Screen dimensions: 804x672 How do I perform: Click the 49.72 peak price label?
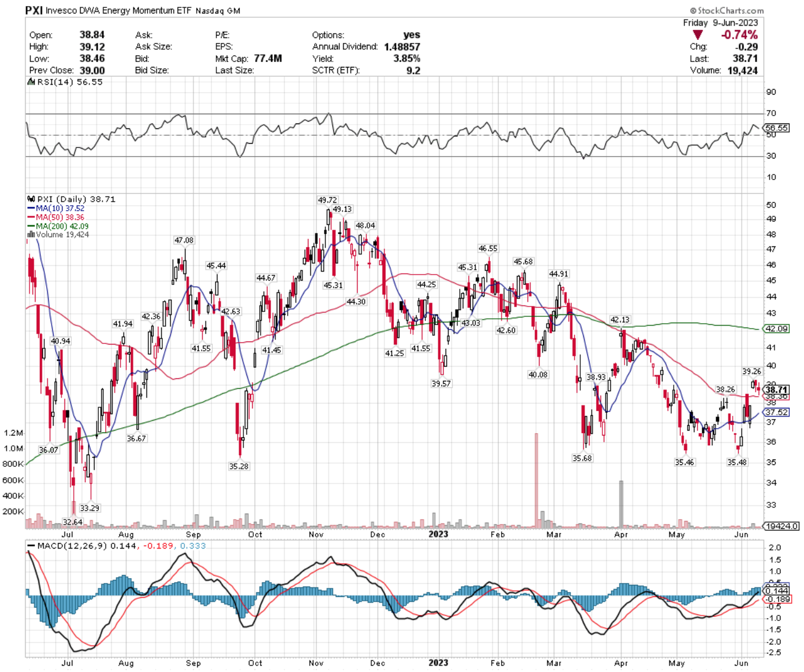[327, 200]
